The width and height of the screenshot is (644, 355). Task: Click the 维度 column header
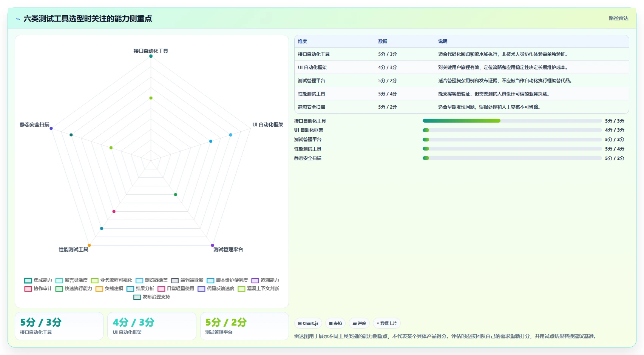(x=302, y=41)
